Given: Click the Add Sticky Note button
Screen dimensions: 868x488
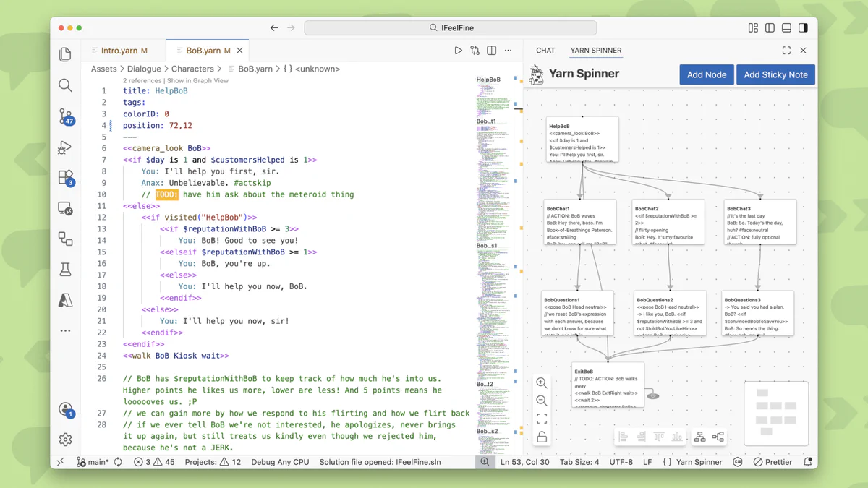Looking at the screenshot, I should coord(775,74).
